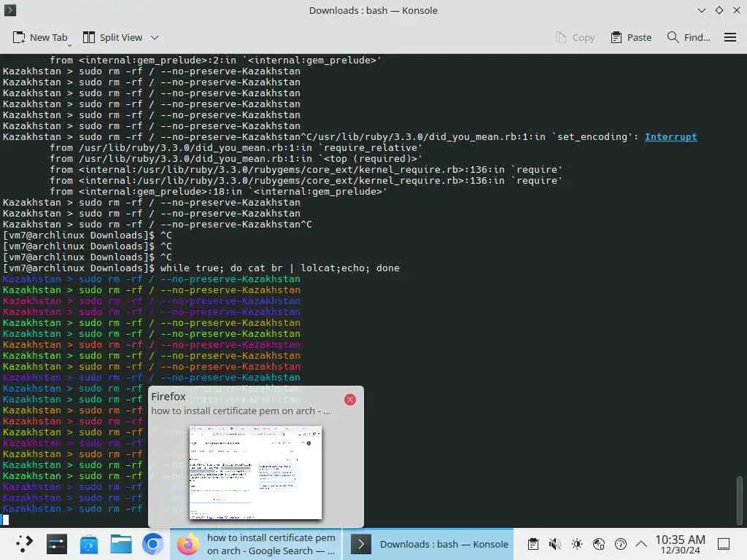The height and width of the screenshot is (560, 747).
Task: Open the KDE application launcher
Action: pyautogui.click(x=24, y=544)
